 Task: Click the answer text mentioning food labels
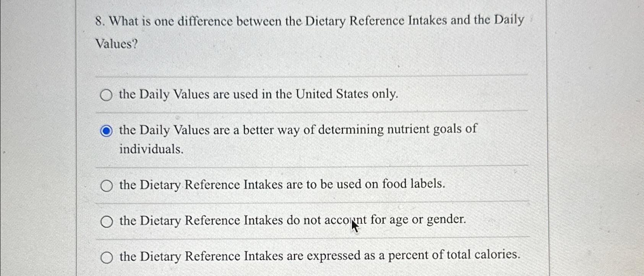281,185
